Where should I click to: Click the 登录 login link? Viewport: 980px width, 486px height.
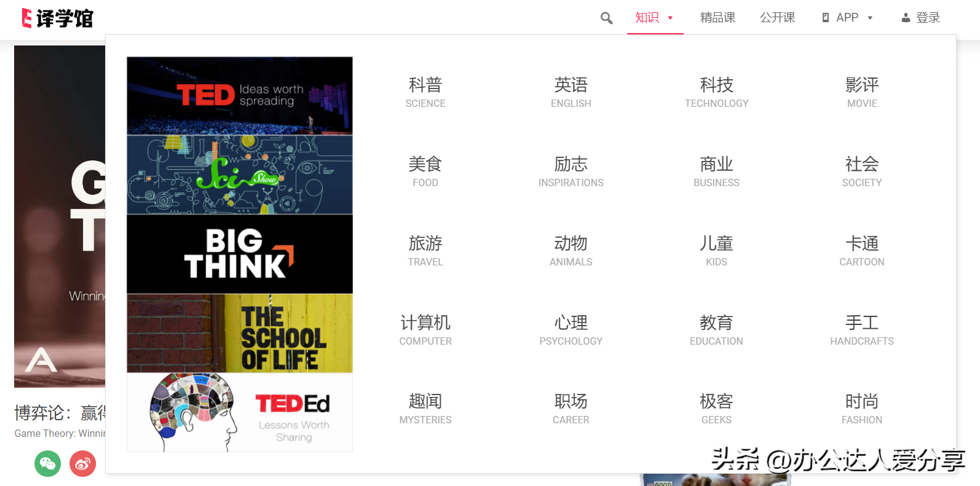[928, 18]
